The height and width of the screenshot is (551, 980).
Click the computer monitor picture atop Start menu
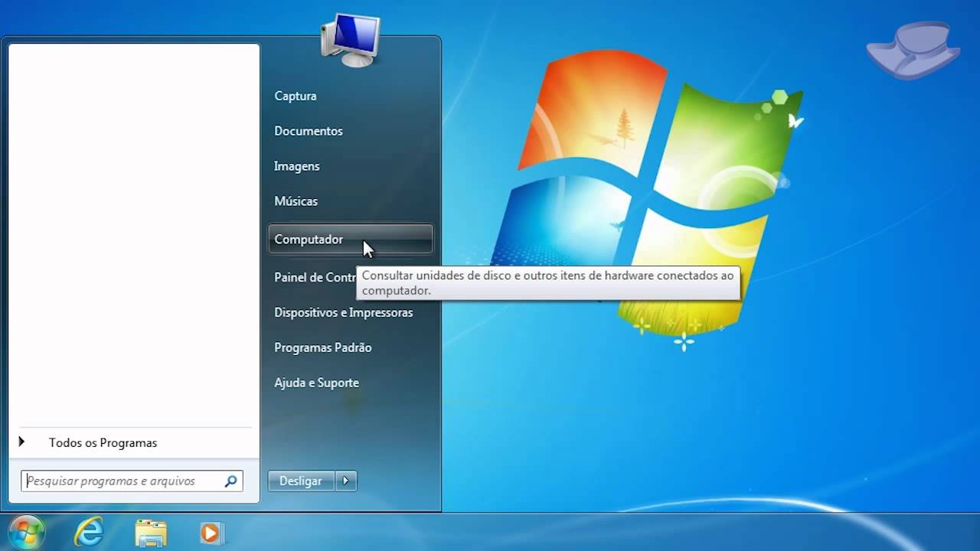[x=350, y=40]
